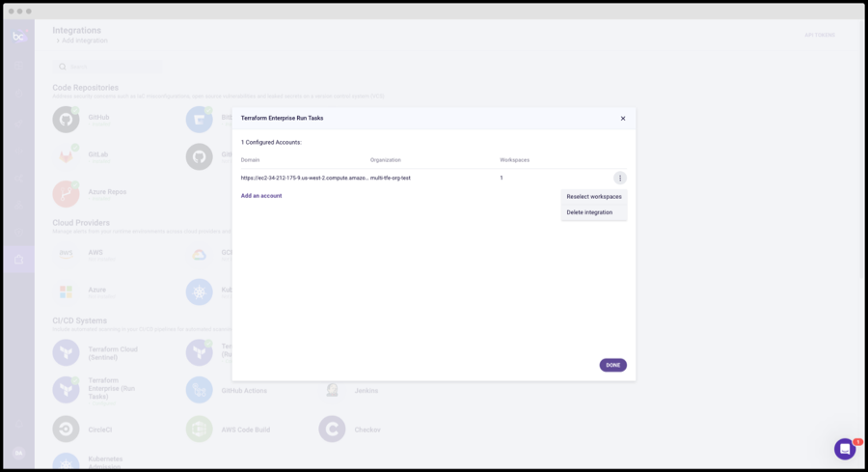Open the three-dot menu for multi-tfe-org-test

tap(620, 178)
